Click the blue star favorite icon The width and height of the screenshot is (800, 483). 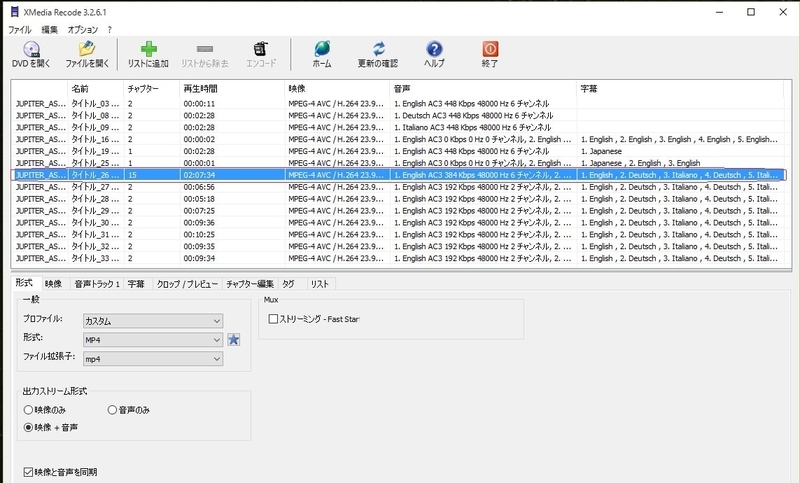tap(234, 340)
